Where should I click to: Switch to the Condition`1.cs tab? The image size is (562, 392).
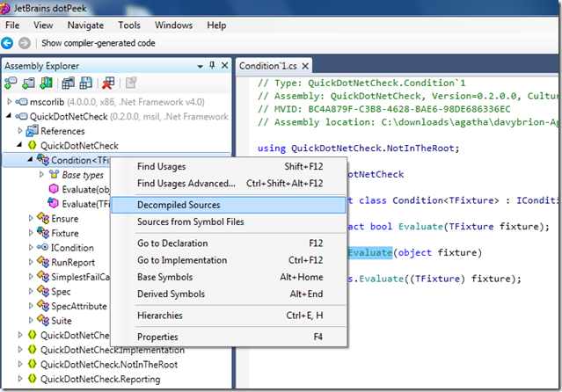[x=267, y=66]
